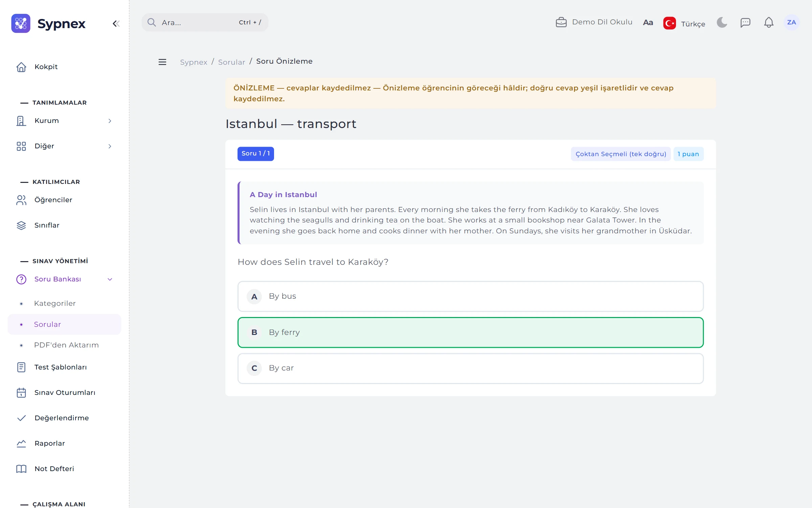Click the question 'How does Selin travel to Karaköy?'
The width and height of the screenshot is (812, 508).
pyautogui.click(x=313, y=262)
